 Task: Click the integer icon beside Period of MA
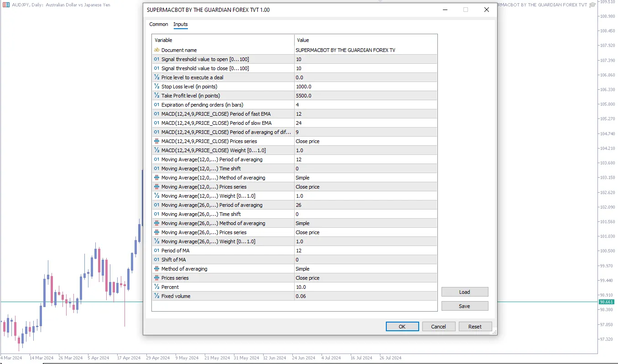[156, 251]
